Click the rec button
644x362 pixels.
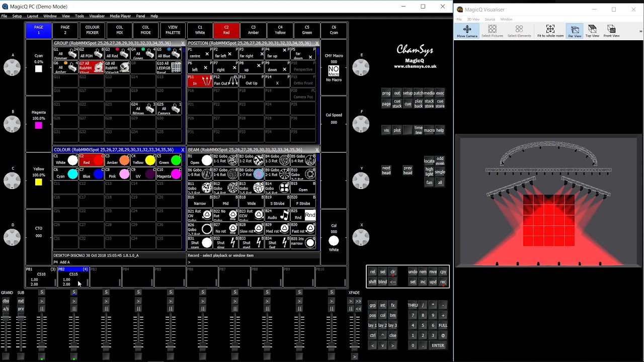coord(443,282)
